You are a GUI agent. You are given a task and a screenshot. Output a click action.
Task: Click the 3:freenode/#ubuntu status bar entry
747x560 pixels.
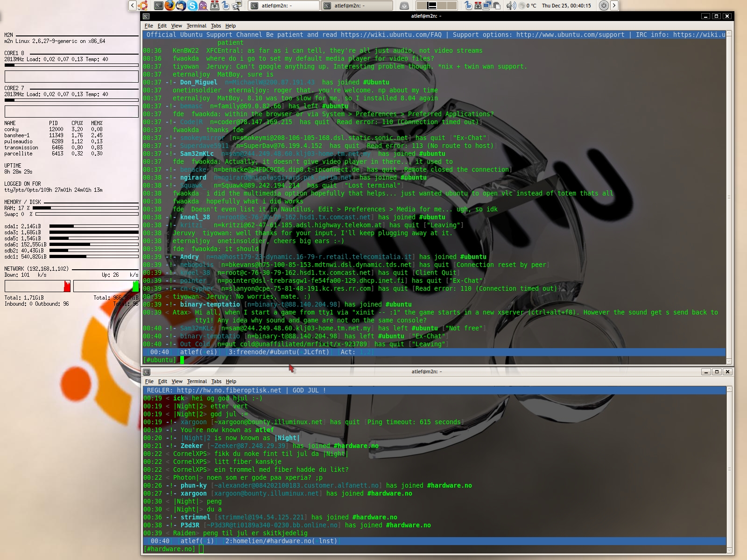(279, 352)
